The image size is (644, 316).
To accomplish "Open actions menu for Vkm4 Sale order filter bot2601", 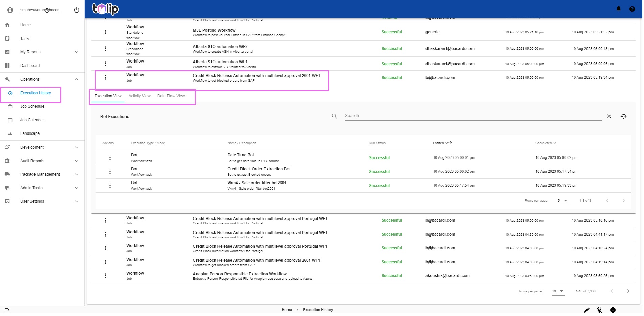I will [x=110, y=186].
